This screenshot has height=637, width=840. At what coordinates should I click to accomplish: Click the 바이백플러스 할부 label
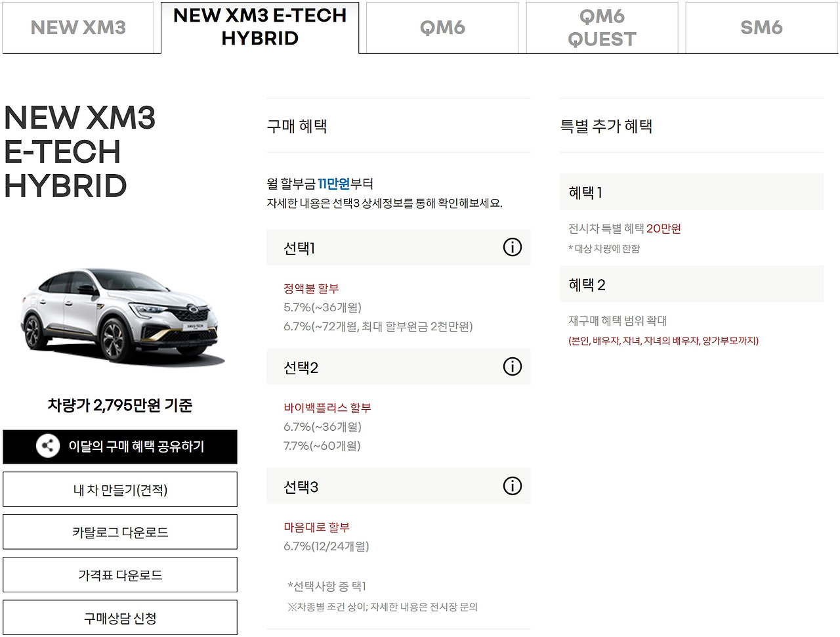(327, 408)
